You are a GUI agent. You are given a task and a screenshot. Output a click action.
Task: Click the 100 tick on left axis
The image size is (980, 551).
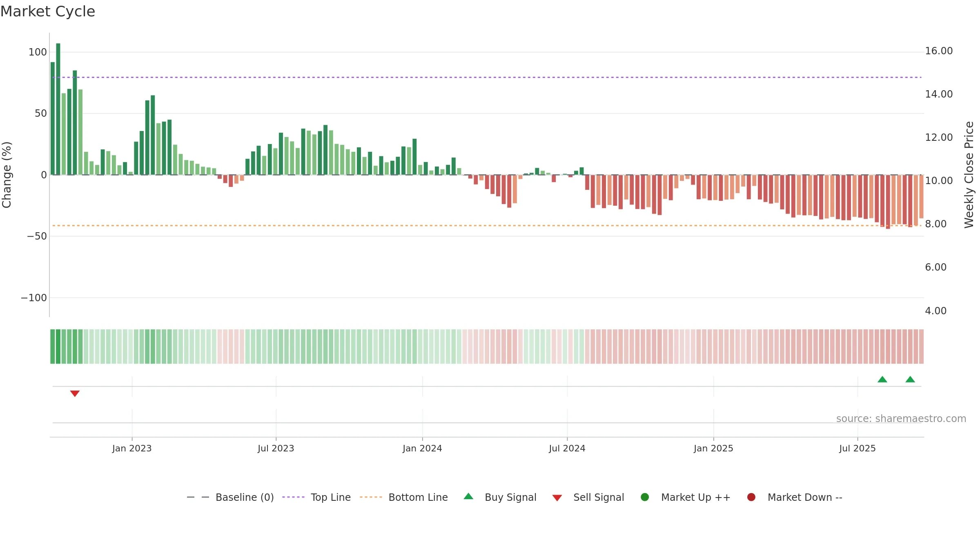38,52
